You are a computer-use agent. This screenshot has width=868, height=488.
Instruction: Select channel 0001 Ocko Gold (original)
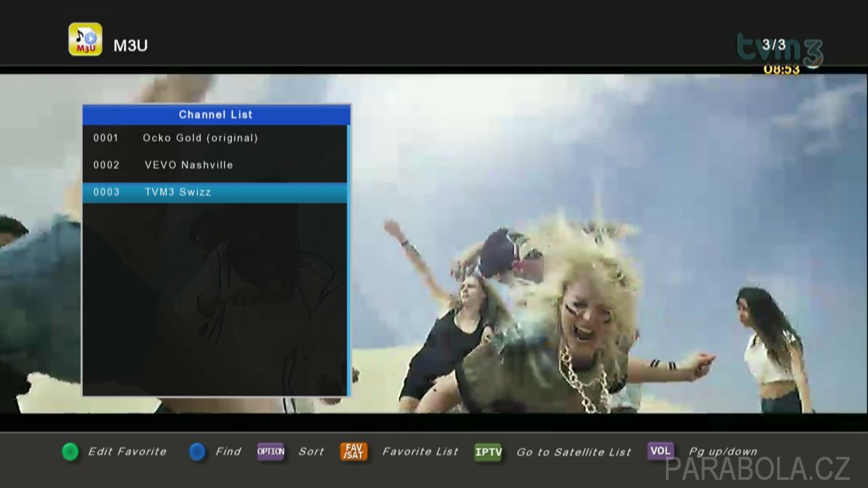pyautogui.click(x=215, y=138)
